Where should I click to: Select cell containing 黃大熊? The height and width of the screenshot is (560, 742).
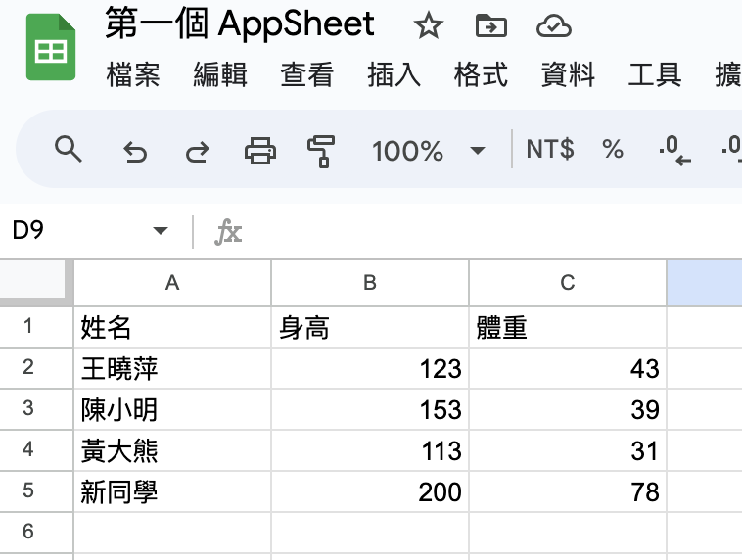tap(172, 450)
